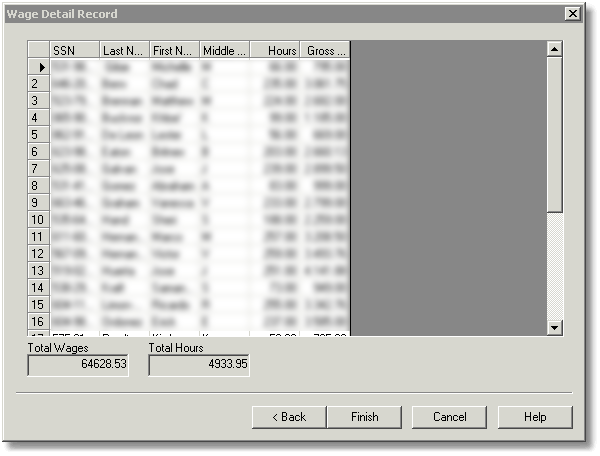Click the Total Hours field 4933.95
This screenshot has width=600, height=456.
click(199, 365)
